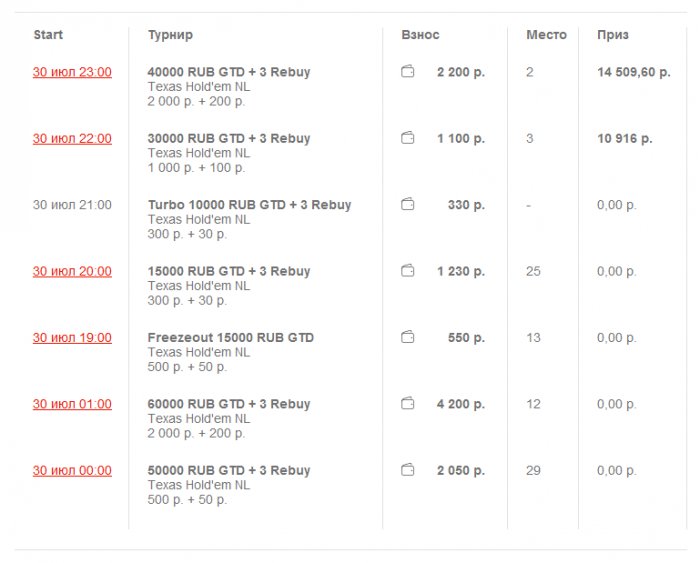Click wallet icon beside 550 р. buy-in
Image resolution: width=700 pixels, height=563 pixels.
tap(408, 338)
